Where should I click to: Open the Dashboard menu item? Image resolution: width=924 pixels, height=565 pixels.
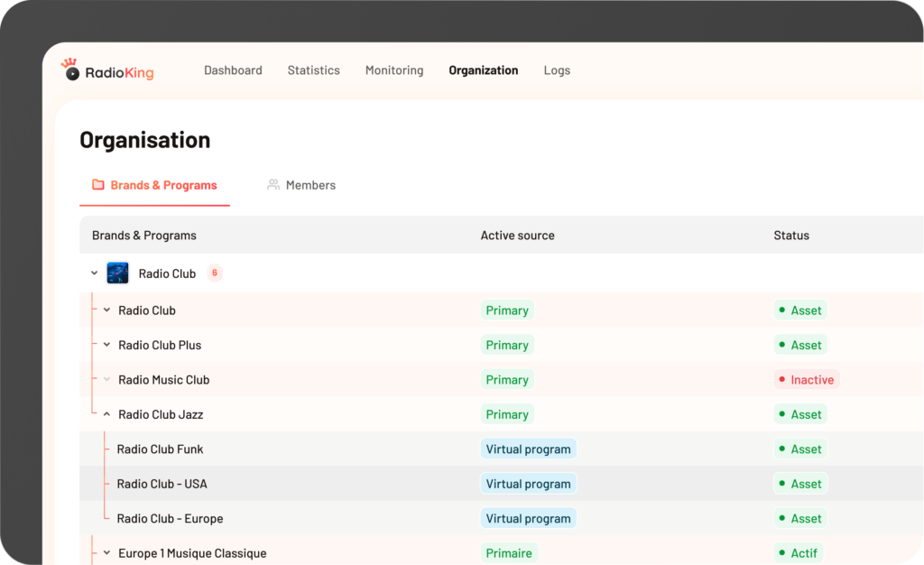click(x=233, y=70)
